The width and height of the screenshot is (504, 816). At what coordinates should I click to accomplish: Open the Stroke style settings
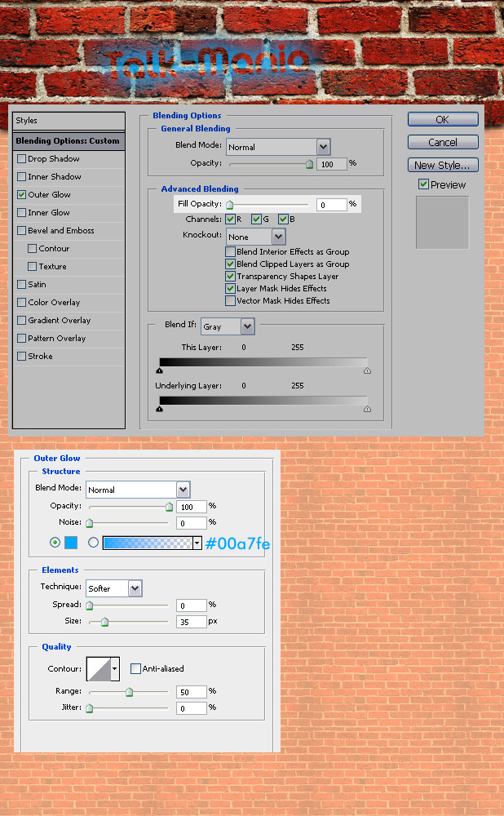[40, 357]
